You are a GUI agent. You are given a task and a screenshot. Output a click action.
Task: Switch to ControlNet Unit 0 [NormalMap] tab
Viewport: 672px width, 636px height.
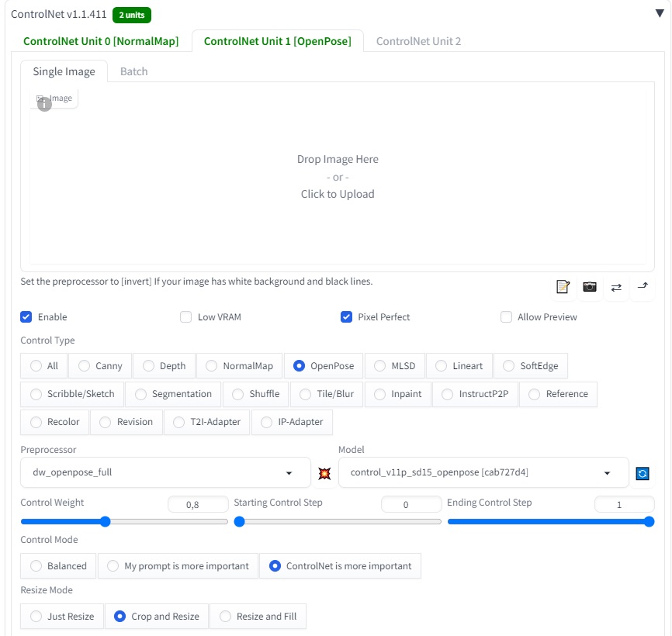(101, 41)
